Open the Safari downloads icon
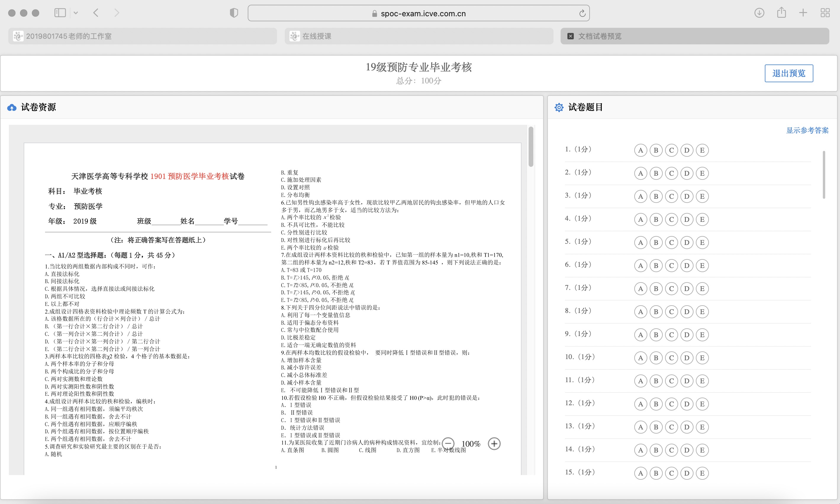The image size is (840, 504). (x=759, y=13)
